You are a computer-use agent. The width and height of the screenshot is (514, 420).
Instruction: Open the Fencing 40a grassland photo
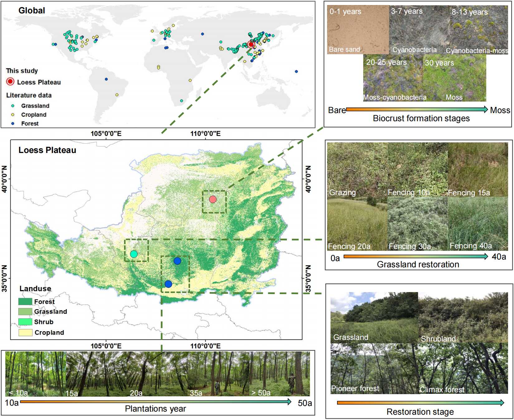click(x=478, y=223)
